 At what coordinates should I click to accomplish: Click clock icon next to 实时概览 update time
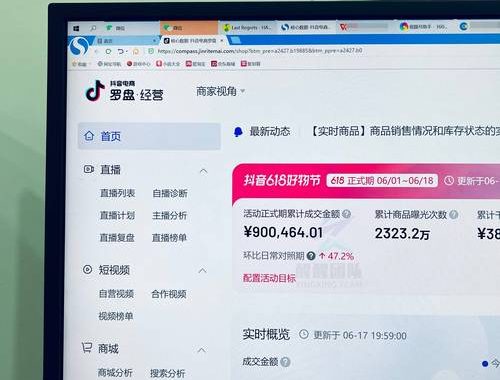click(x=304, y=334)
